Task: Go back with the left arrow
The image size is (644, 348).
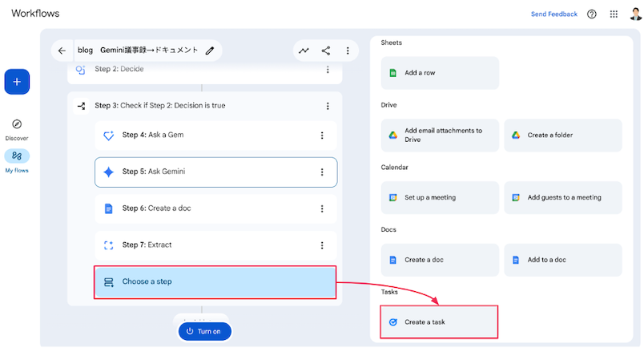Action: [62, 51]
